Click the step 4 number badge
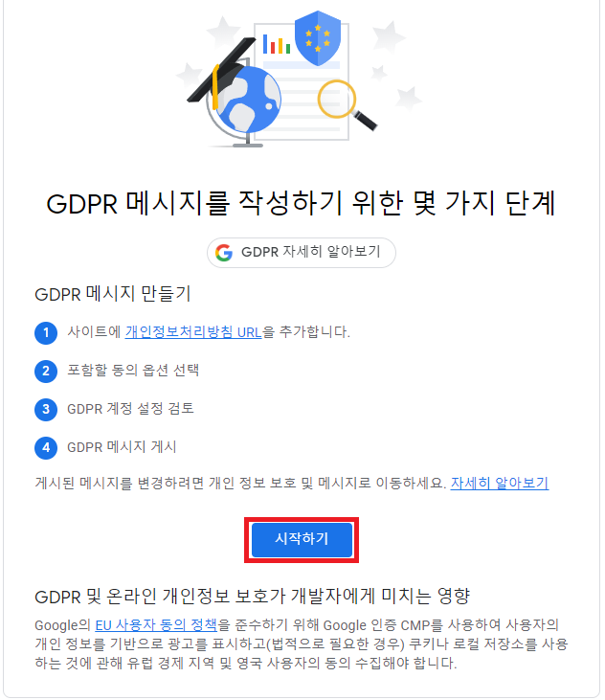This screenshot has height=700, width=605. click(46, 448)
